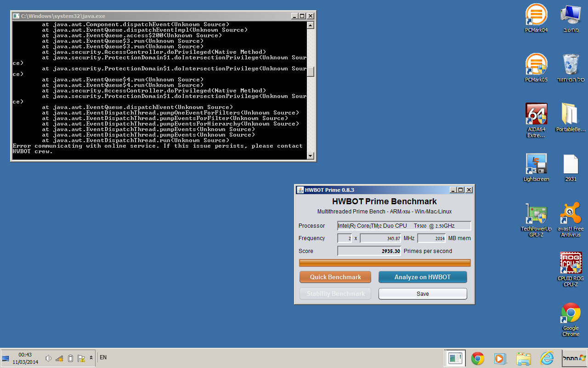Click the date 11/03/2014 in the taskbar
This screenshot has width=588, height=368.
click(x=25, y=362)
